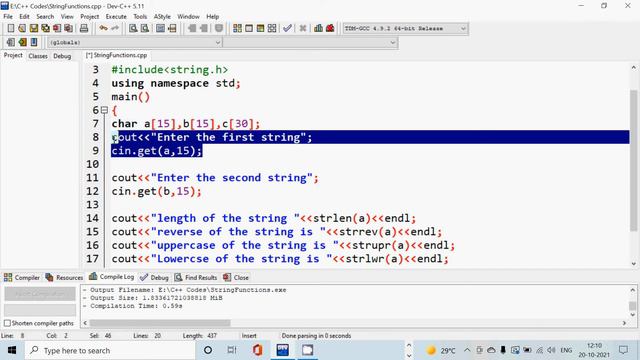This screenshot has width=640, height=360.
Task: Select the StringFunctions.cpp editor tab
Action: [x=117, y=55]
